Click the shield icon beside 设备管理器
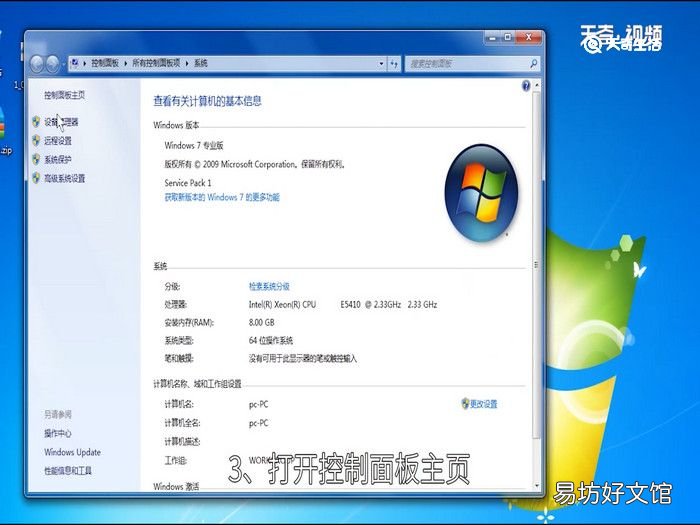 [x=36, y=121]
